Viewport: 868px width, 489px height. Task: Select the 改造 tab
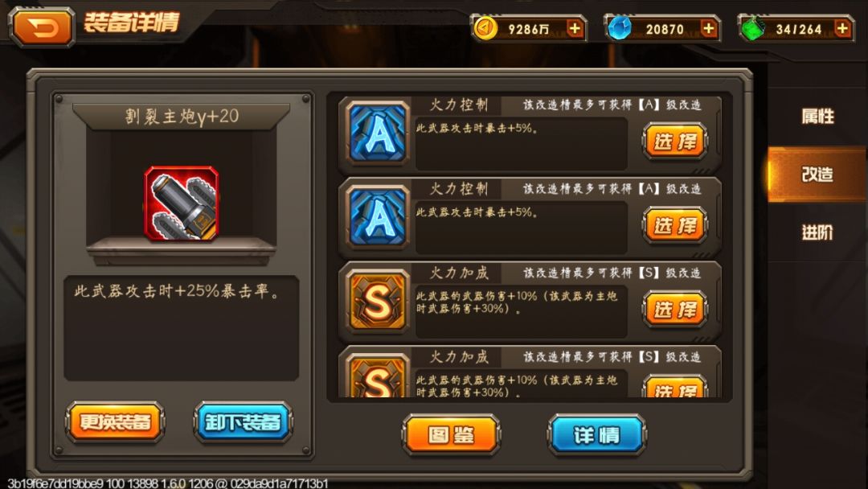tap(817, 175)
